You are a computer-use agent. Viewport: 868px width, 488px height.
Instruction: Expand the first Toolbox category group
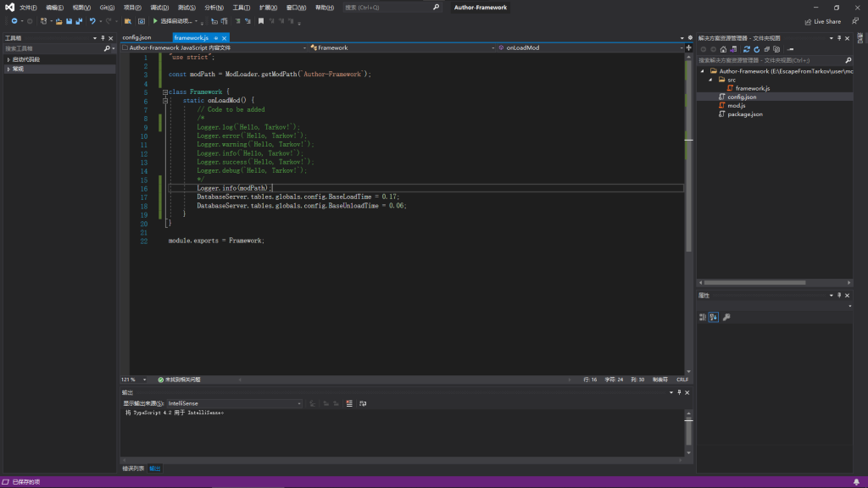(x=8, y=59)
